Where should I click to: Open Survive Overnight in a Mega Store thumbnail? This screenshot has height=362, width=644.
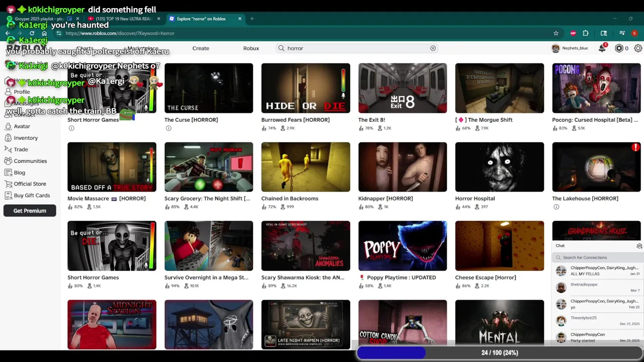pos(209,246)
